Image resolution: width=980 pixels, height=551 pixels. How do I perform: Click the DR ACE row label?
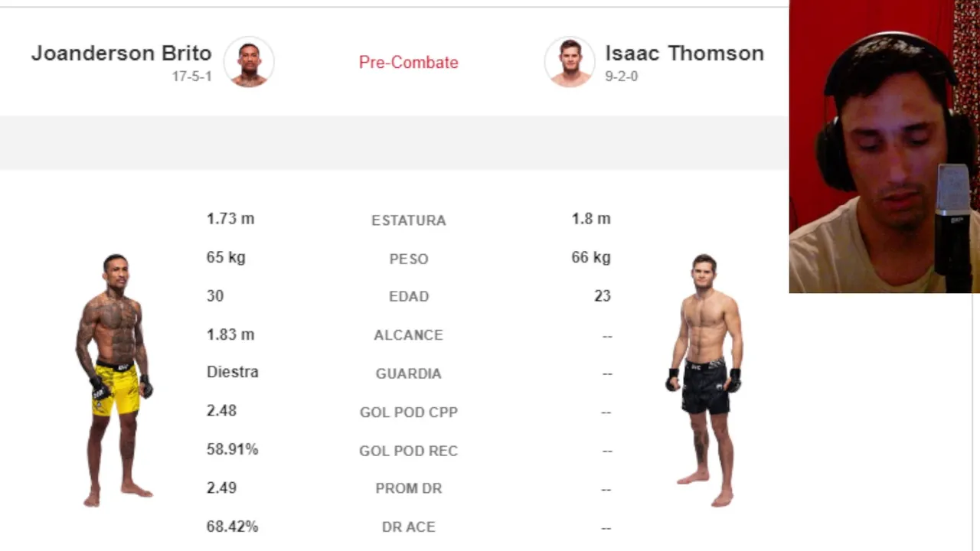pos(408,527)
